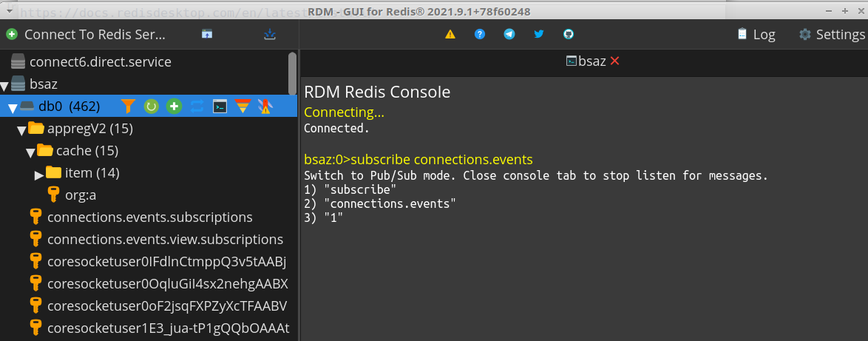The height and width of the screenshot is (341, 868).
Task: Open help via blue question icon
Action: coord(480,35)
